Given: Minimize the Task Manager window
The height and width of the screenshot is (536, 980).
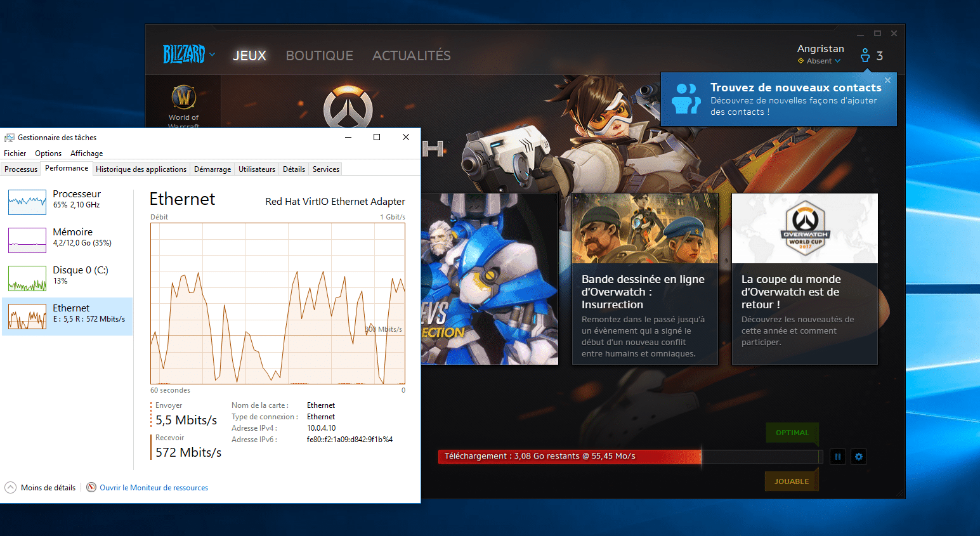Looking at the screenshot, I should click(348, 137).
